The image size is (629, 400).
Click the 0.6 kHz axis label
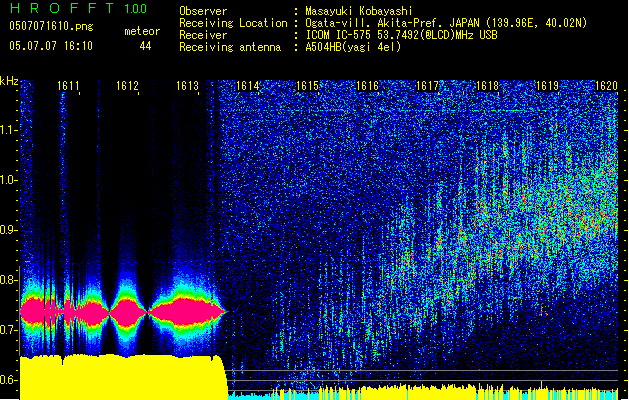point(8,380)
